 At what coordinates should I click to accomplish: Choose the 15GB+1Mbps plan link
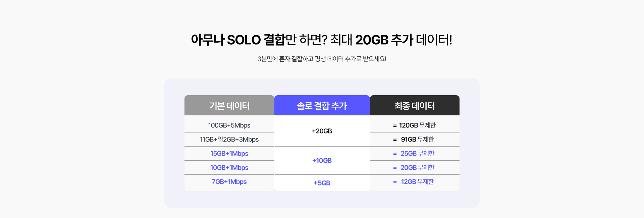point(229,153)
